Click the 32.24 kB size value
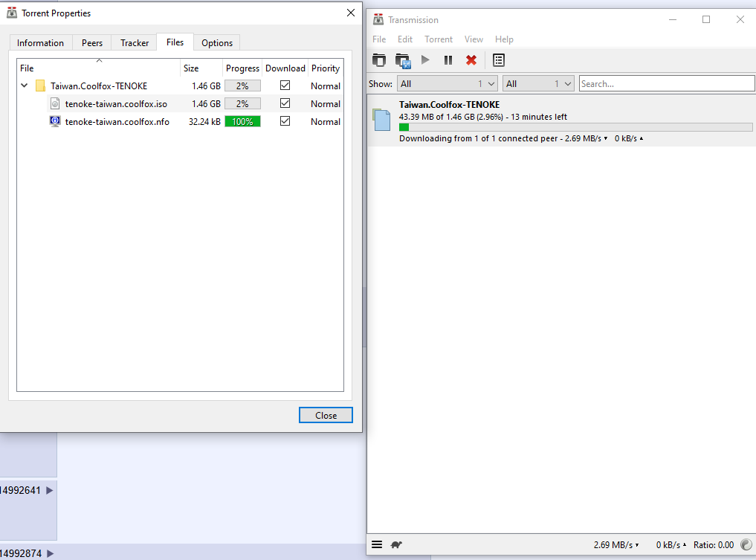 (204, 121)
